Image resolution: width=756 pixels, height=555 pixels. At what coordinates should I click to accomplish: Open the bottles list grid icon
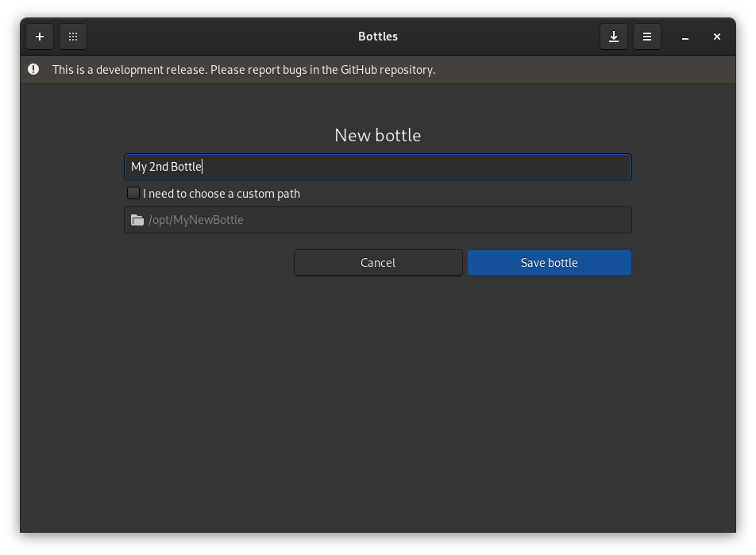[x=73, y=37]
